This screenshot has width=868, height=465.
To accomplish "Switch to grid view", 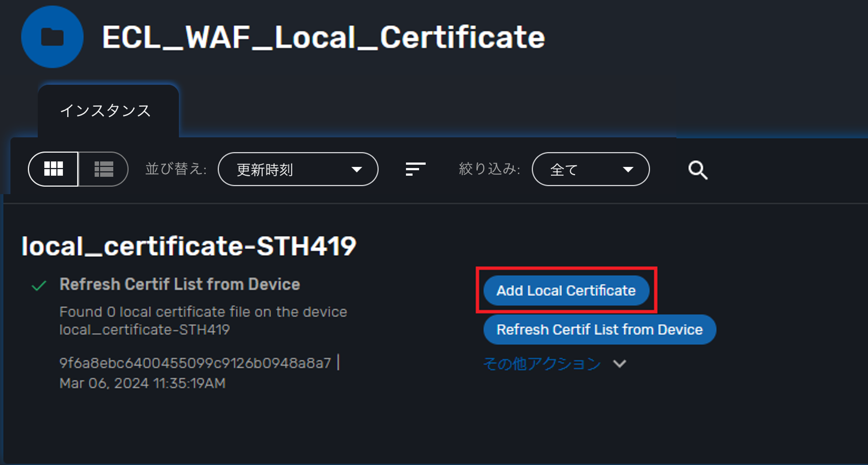I will tap(53, 169).
